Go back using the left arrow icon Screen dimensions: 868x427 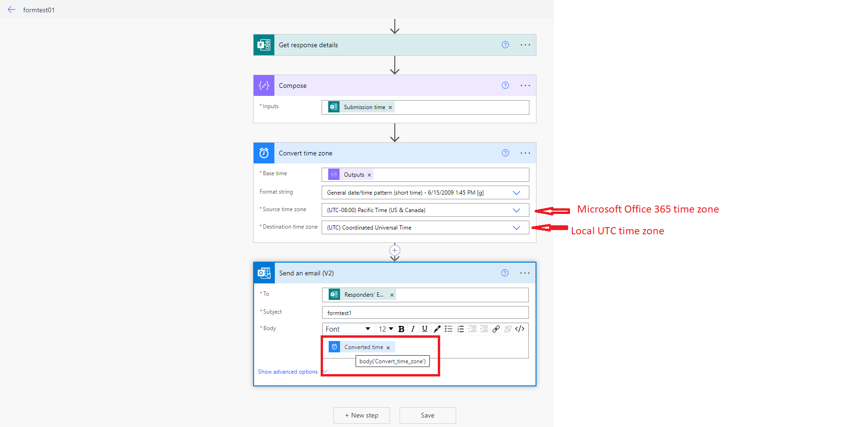(x=11, y=9)
